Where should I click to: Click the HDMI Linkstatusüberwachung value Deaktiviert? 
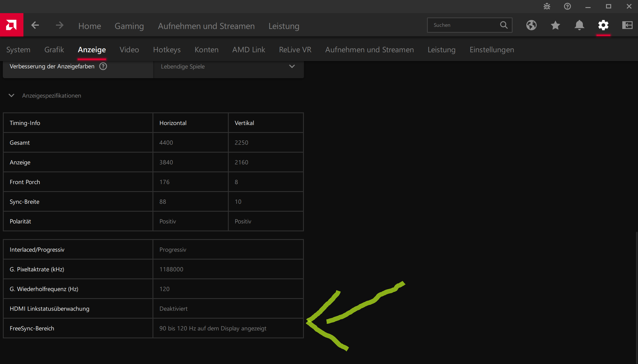(x=173, y=309)
